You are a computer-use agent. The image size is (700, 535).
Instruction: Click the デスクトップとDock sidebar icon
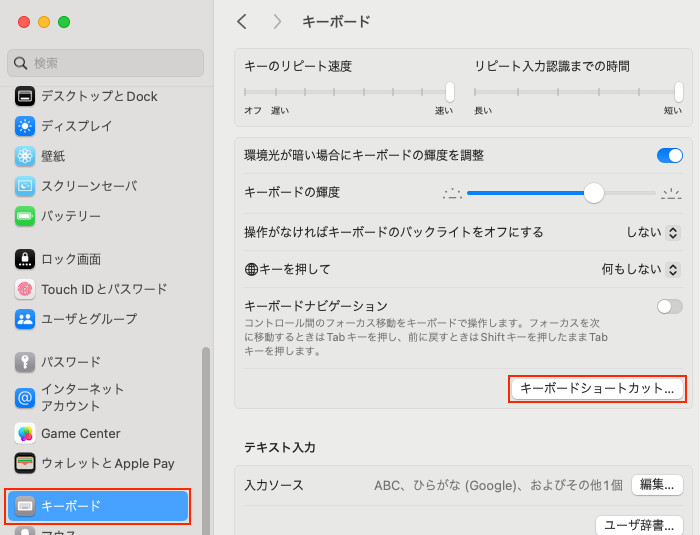click(x=25, y=96)
